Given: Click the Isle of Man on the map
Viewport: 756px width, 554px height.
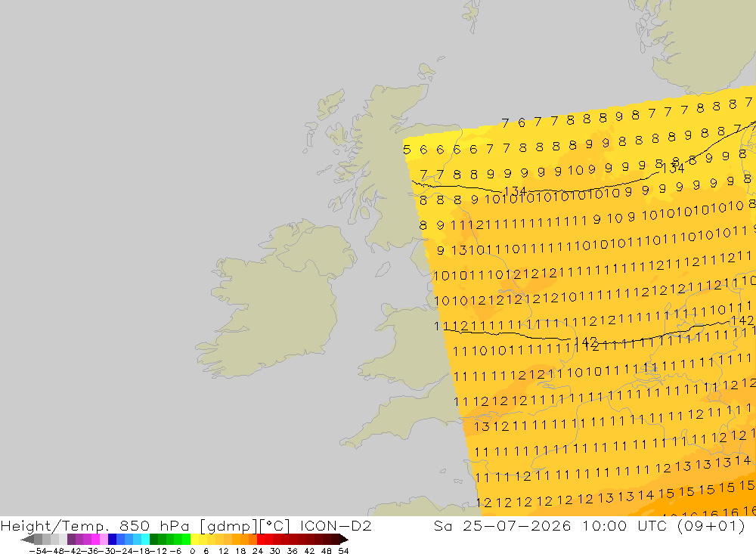Looking at the screenshot, I should click(x=383, y=269).
